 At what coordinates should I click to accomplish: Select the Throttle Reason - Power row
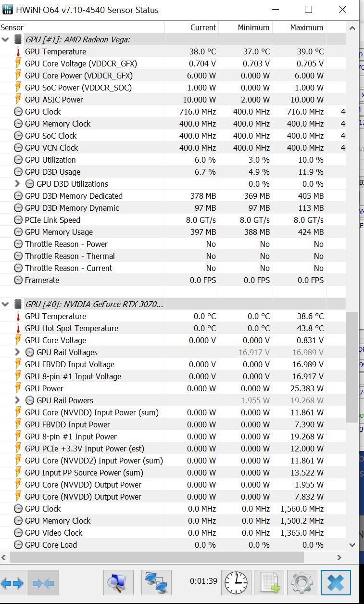point(173,244)
